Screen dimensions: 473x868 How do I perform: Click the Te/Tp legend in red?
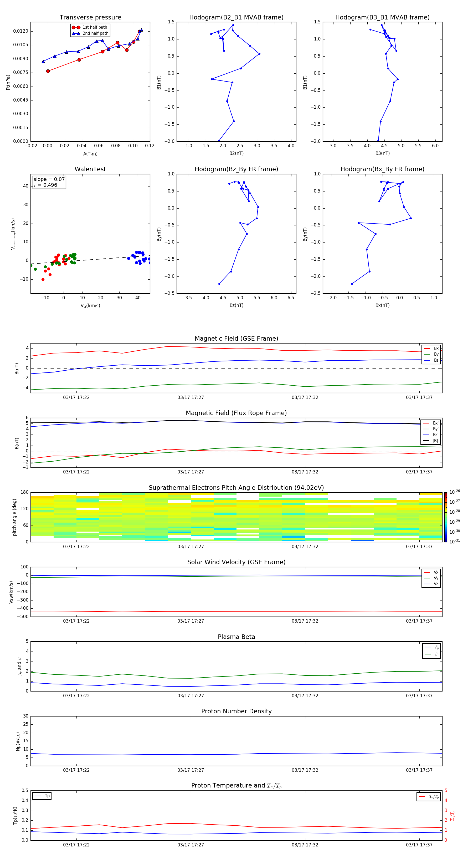tap(429, 796)
